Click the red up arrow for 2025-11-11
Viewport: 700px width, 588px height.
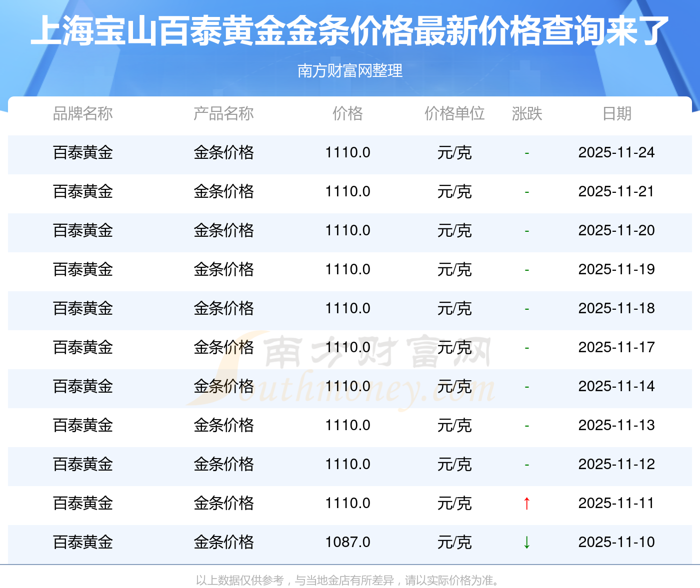[x=526, y=503]
